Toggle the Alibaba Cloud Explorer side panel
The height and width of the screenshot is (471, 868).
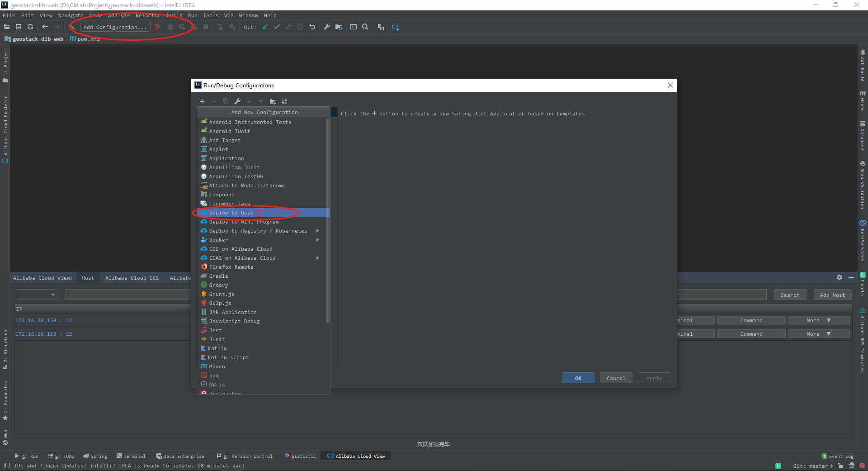5,129
